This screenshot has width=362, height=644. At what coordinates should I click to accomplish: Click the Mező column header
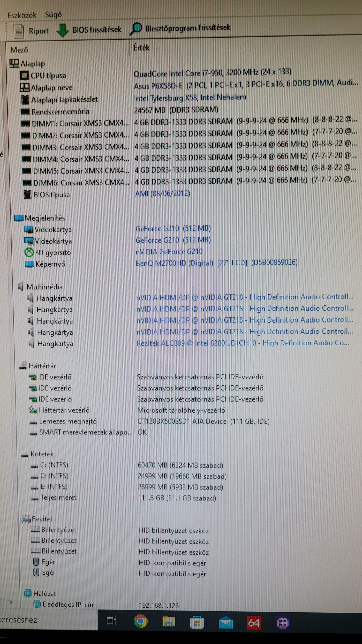19,50
